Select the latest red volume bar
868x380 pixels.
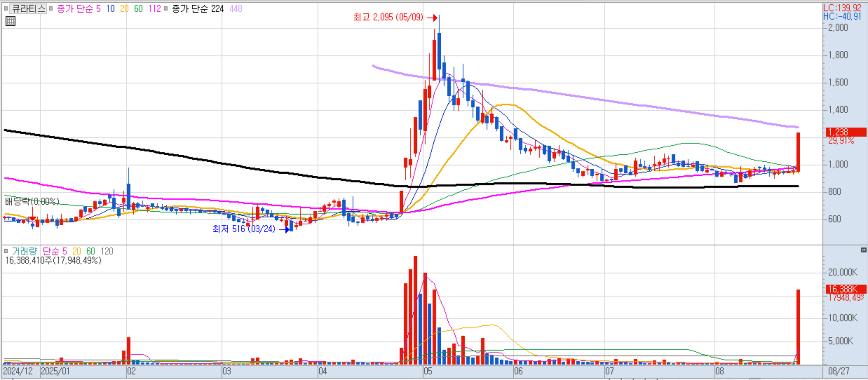click(798, 327)
